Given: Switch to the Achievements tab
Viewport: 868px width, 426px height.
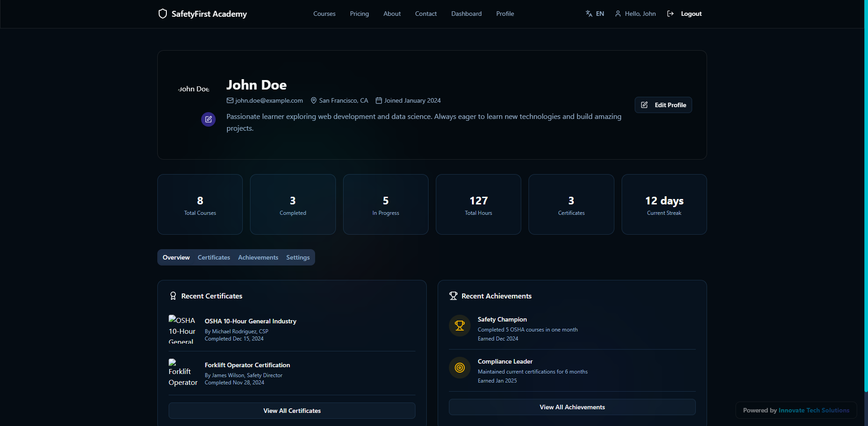Looking at the screenshot, I should (x=258, y=257).
